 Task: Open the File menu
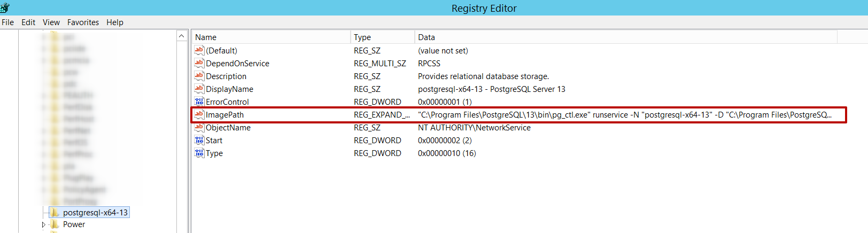point(8,22)
